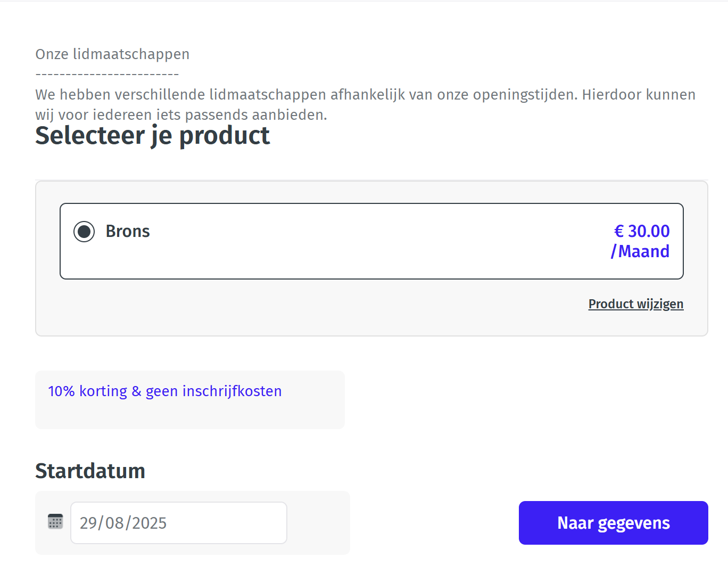This screenshot has width=728, height=566.
Task: Click the Onze lidmaatschappen title
Action: [112, 54]
